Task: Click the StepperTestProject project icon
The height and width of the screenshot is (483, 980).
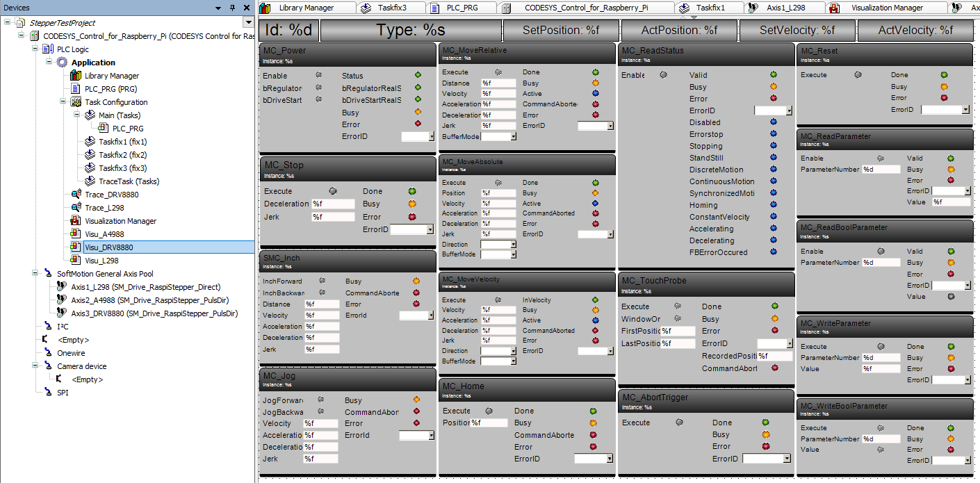Action: coord(19,23)
